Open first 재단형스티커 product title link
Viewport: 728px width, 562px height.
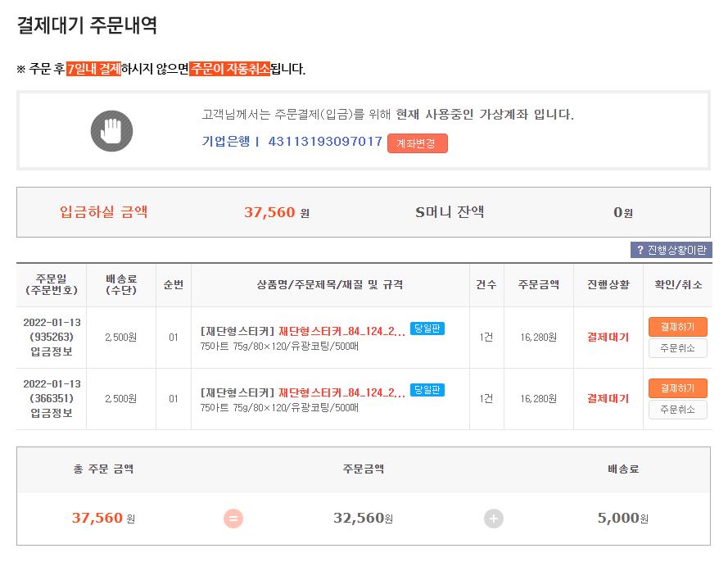pyautogui.click(x=341, y=331)
